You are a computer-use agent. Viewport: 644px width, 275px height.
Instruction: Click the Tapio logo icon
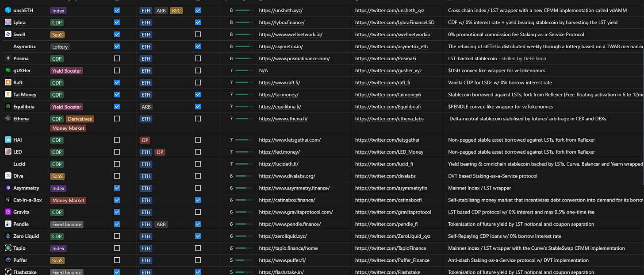8,248
